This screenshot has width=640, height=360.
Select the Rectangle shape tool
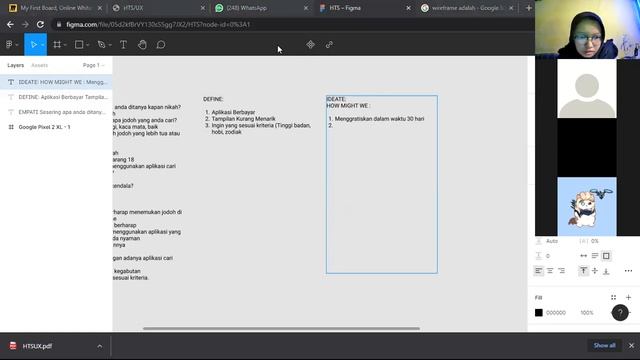[x=79, y=44]
